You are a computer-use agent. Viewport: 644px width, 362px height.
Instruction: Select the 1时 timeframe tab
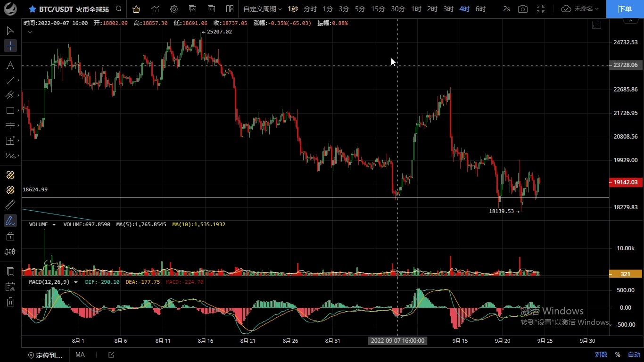(416, 9)
